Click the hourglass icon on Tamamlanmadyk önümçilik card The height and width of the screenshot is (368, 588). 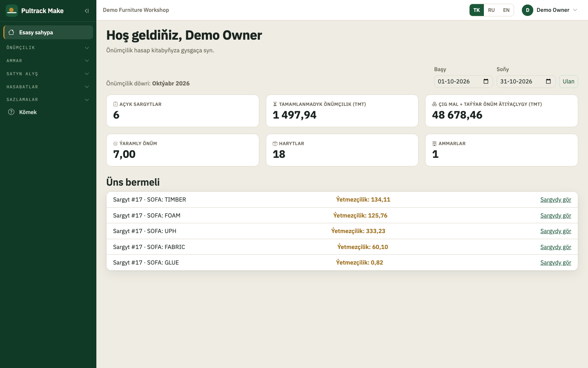click(x=275, y=104)
